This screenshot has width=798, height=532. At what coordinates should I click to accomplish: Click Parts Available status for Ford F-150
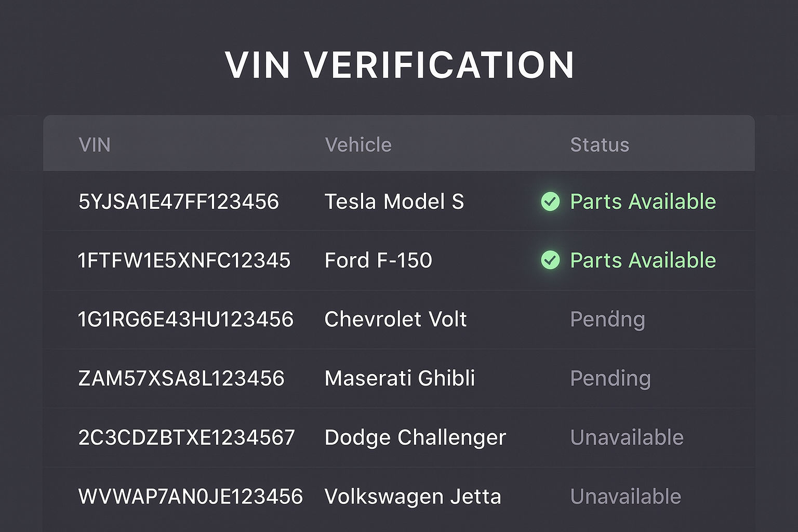pos(643,260)
